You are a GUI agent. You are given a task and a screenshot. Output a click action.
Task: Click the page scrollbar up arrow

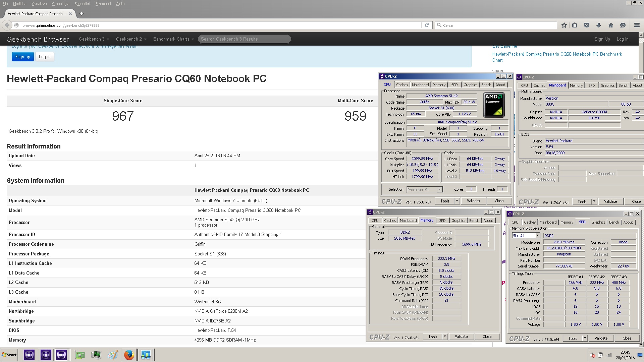coord(641,35)
